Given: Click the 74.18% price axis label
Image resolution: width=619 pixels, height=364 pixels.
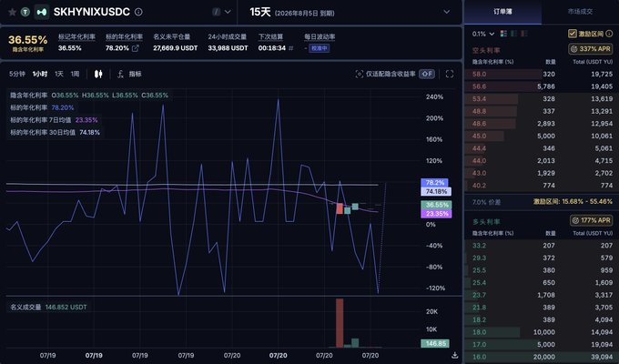Looking at the screenshot, I should point(436,191).
